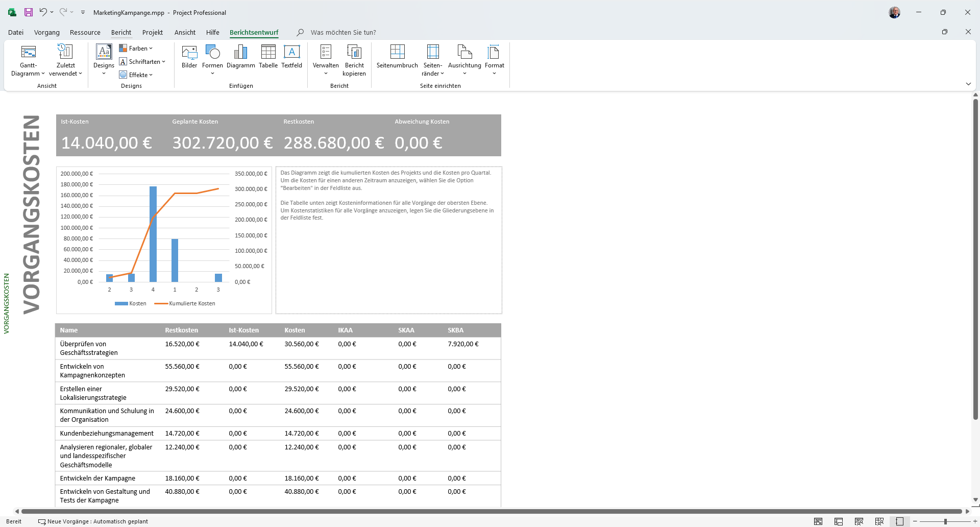This screenshot has width=980, height=527.
Task: Expand the Effekte dropdown
Action: click(x=136, y=75)
